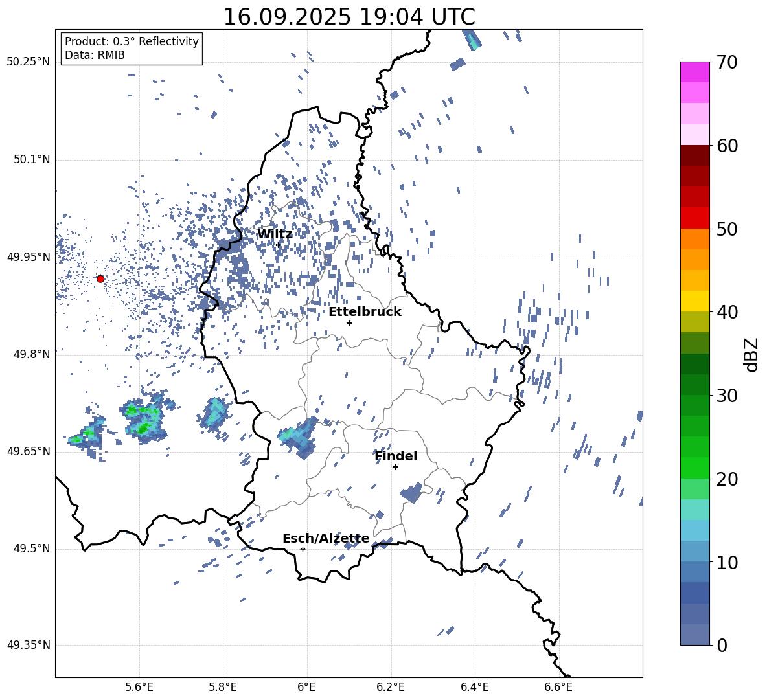Click the radar echo cell southeast of Findel
This screenshot has width=767, height=700.
(x=411, y=493)
